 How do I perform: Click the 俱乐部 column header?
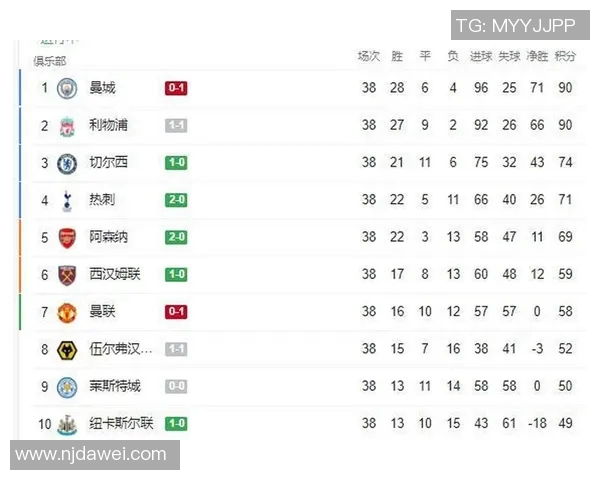(x=49, y=60)
